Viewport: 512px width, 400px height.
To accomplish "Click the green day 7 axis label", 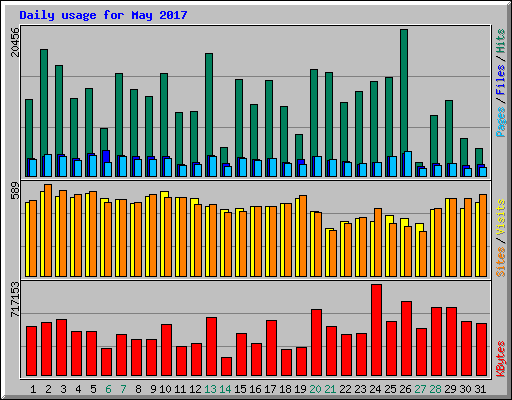I will click(123, 389).
